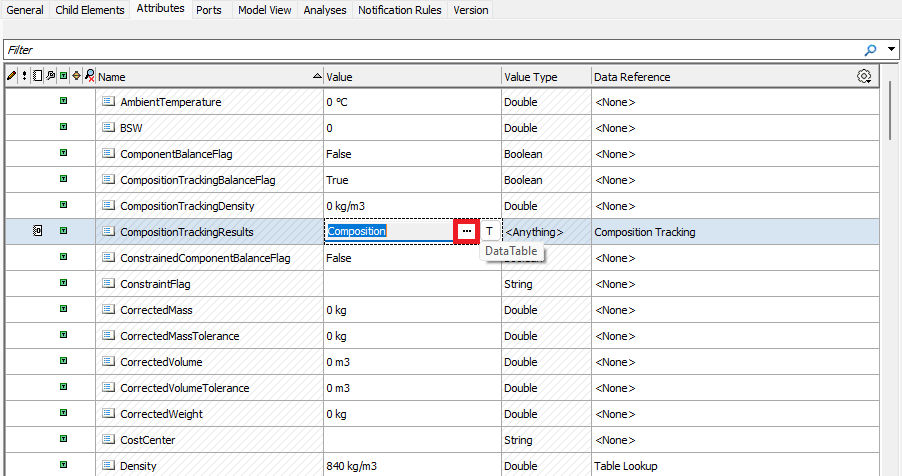The width and height of the screenshot is (902, 476).
Task: Click the vertical scrollbar of the attribute list
Action: [x=890, y=111]
